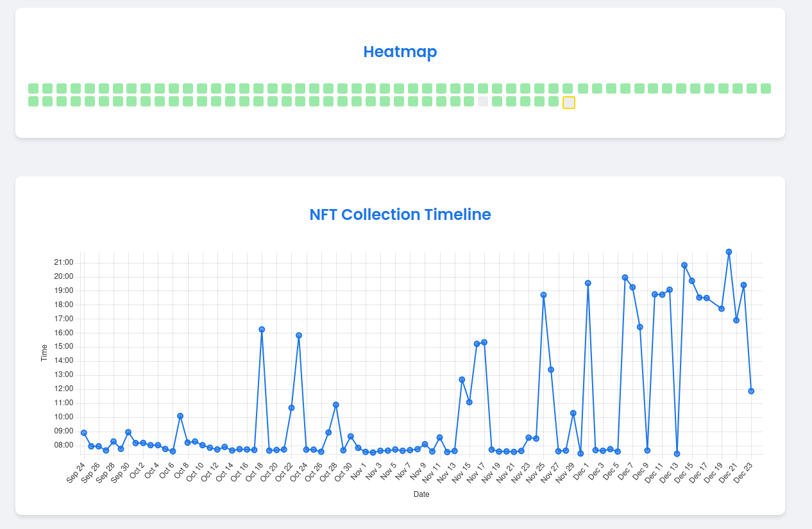Click the highest point on Dec 20
Image resolution: width=812 pixels, height=529 pixels.
pos(729,252)
